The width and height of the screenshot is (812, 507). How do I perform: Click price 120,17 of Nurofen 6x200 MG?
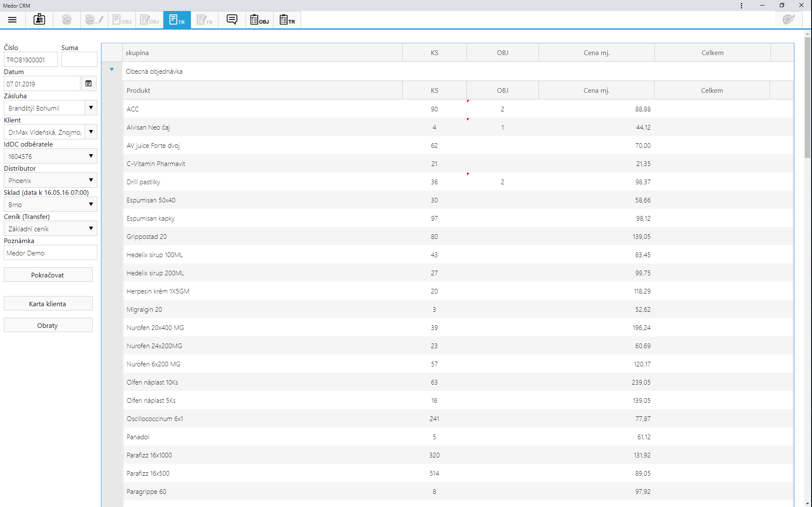pyautogui.click(x=642, y=364)
